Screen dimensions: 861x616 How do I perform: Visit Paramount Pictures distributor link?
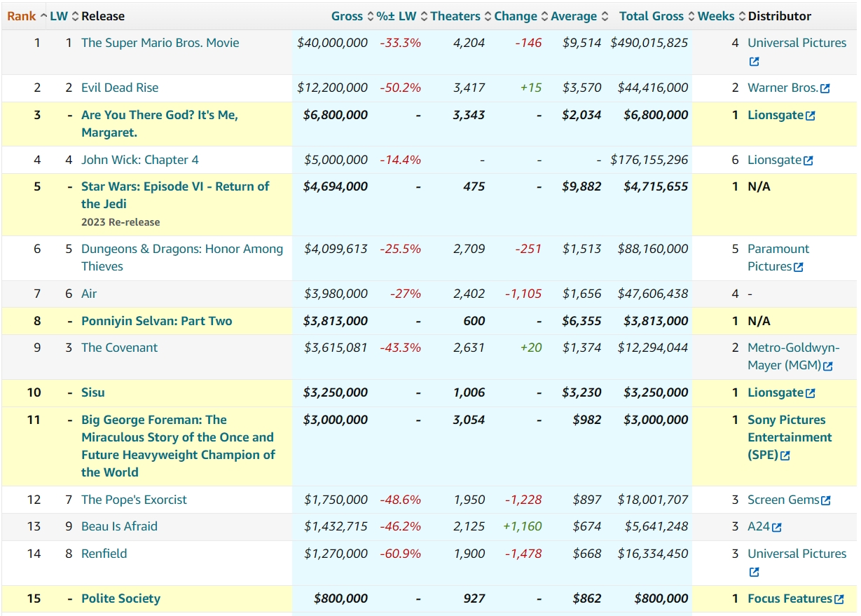[x=778, y=258]
